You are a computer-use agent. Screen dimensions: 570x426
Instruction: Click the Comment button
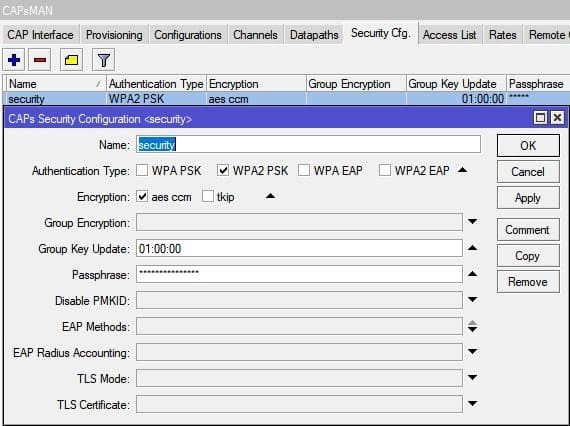point(528,230)
